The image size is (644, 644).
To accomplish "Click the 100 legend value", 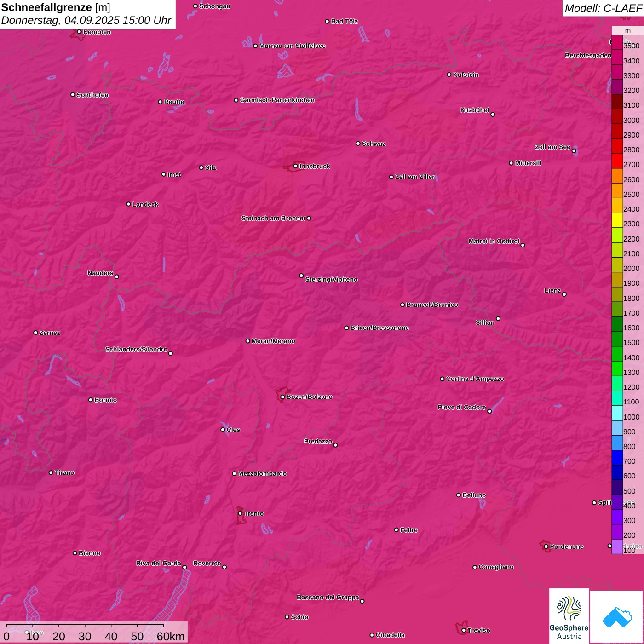I will click(629, 551).
